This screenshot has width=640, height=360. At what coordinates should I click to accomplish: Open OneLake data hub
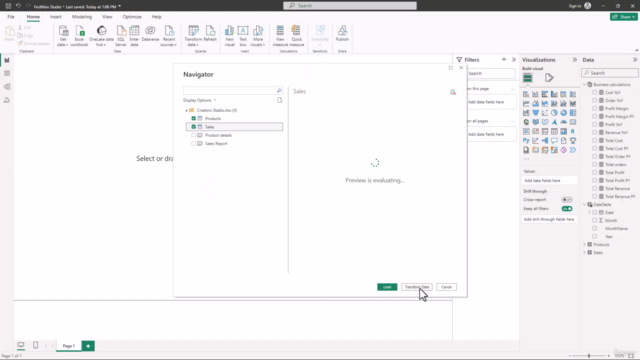point(101,36)
